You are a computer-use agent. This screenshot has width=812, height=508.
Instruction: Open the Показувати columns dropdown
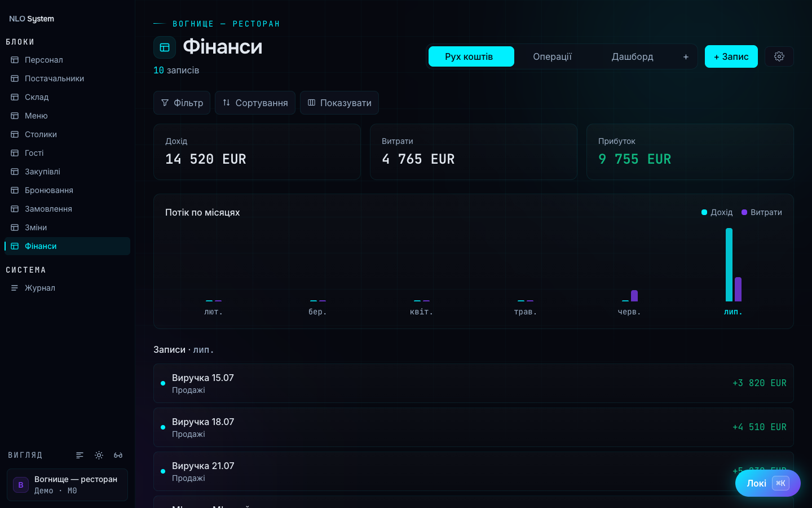(339, 103)
